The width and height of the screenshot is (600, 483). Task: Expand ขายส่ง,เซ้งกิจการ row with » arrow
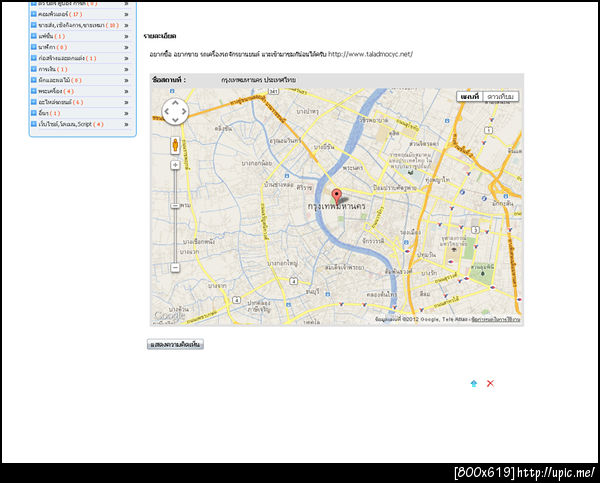(126, 25)
